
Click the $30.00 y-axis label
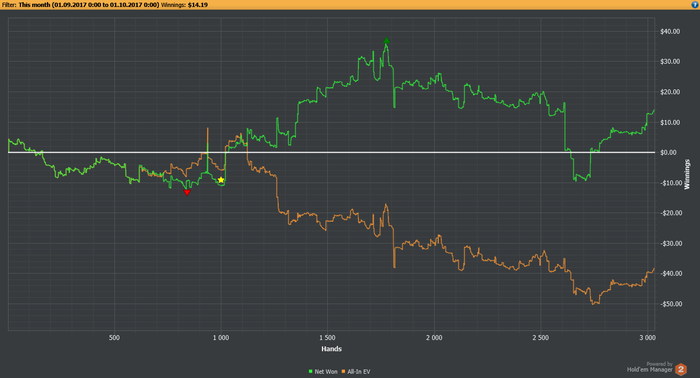point(670,62)
